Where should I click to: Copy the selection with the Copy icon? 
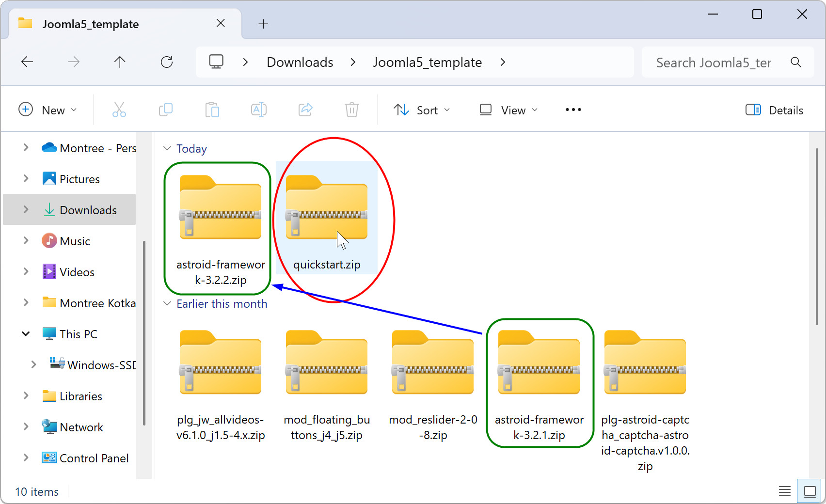tap(166, 110)
